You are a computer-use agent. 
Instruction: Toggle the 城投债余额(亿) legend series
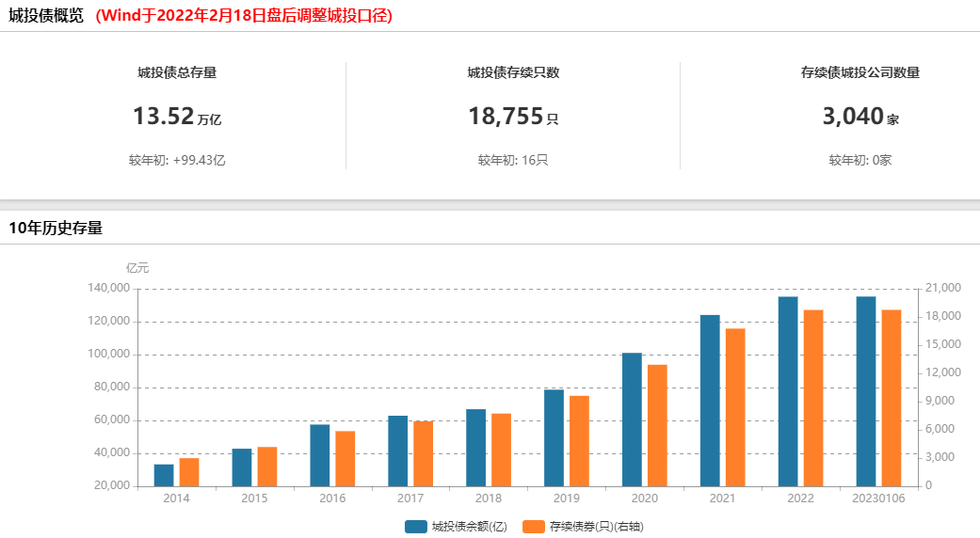456,527
